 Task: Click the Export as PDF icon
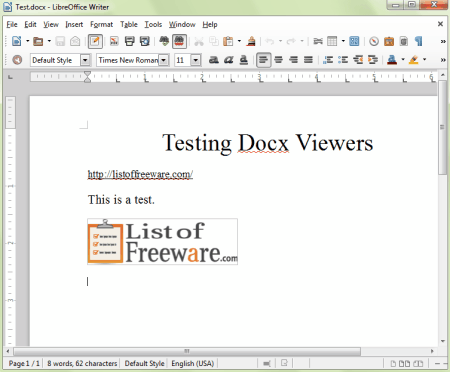[114, 41]
